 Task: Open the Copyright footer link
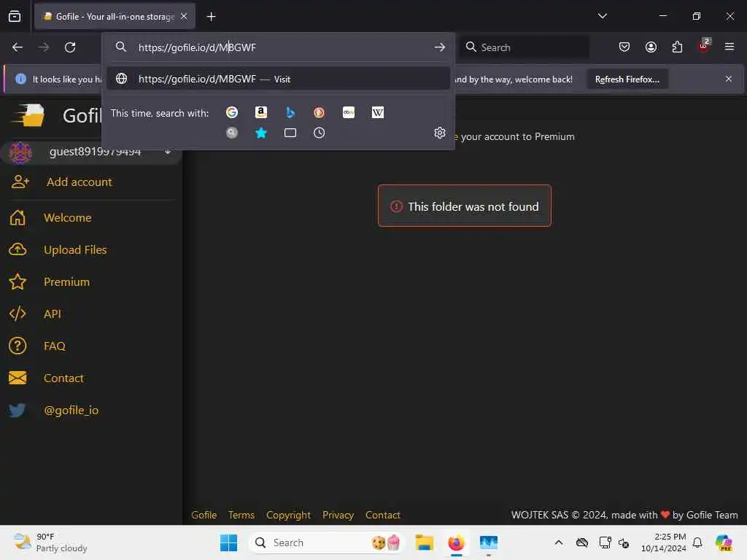pyautogui.click(x=289, y=515)
